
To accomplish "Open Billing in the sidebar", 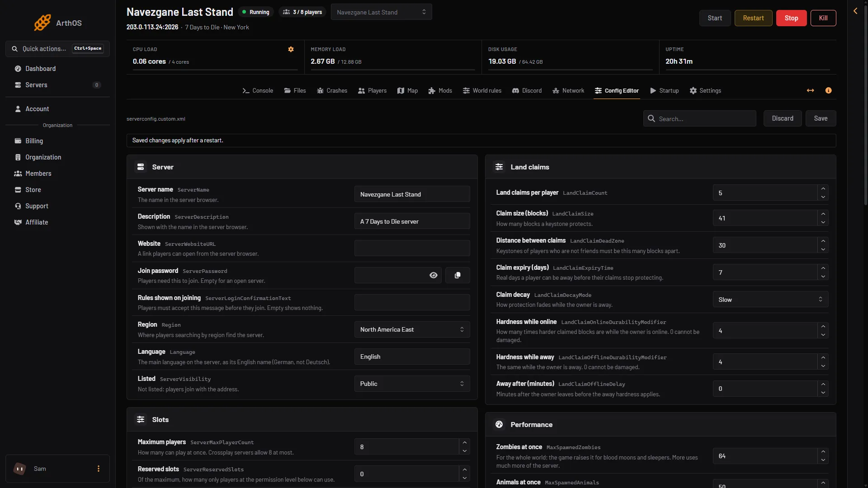I will [x=57, y=141].
